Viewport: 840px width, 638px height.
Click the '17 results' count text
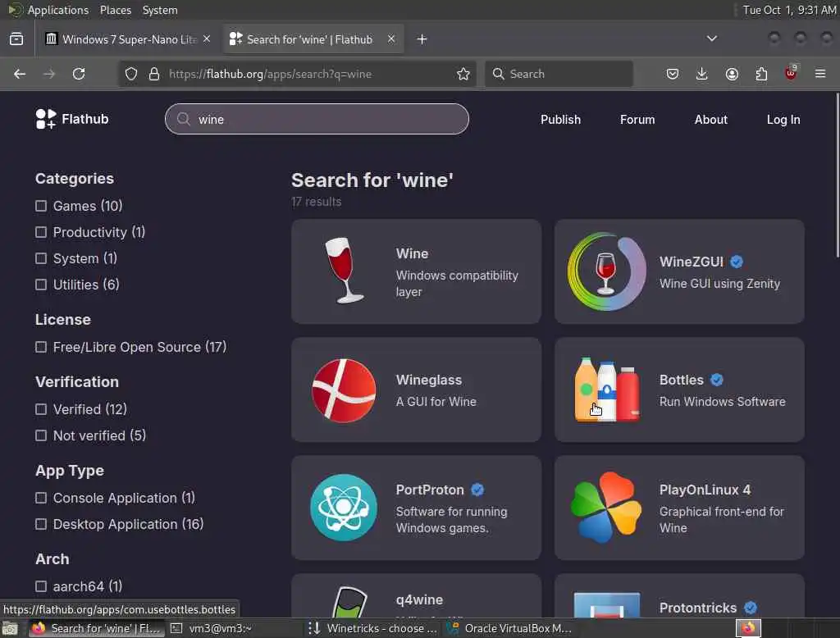pyautogui.click(x=316, y=202)
